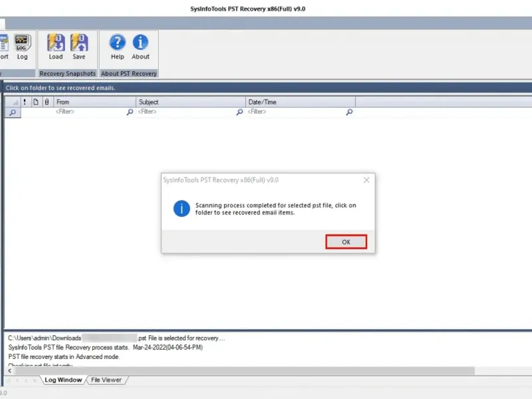Viewport: 532px width, 399px height.
Task: Close the SysInfoTools dialog with the X
Action: click(x=366, y=180)
